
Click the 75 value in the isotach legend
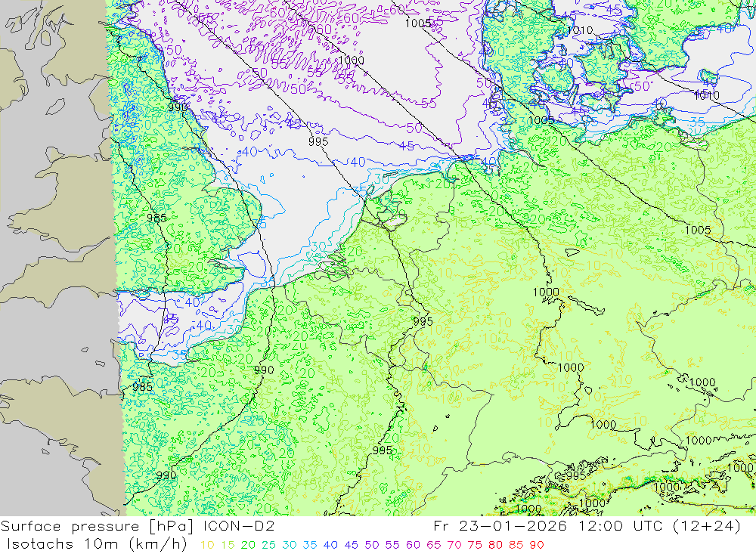pyautogui.click(x=475, y=545)
